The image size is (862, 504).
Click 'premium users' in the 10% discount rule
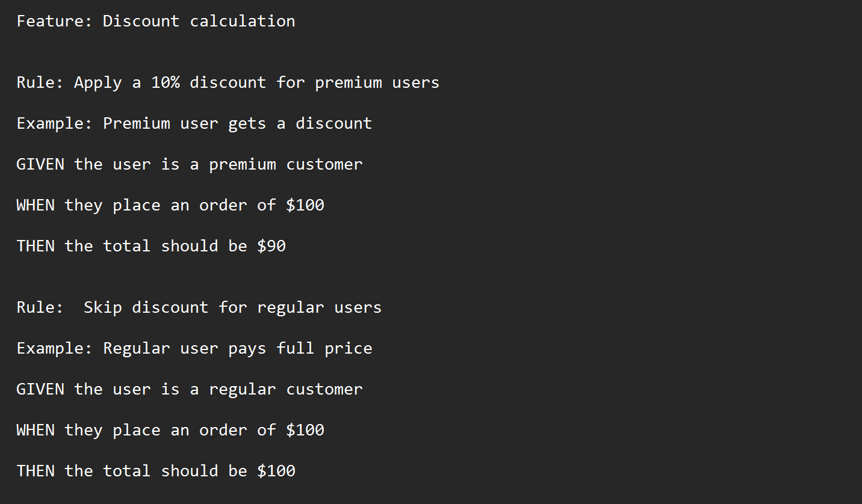coord(377,82)
